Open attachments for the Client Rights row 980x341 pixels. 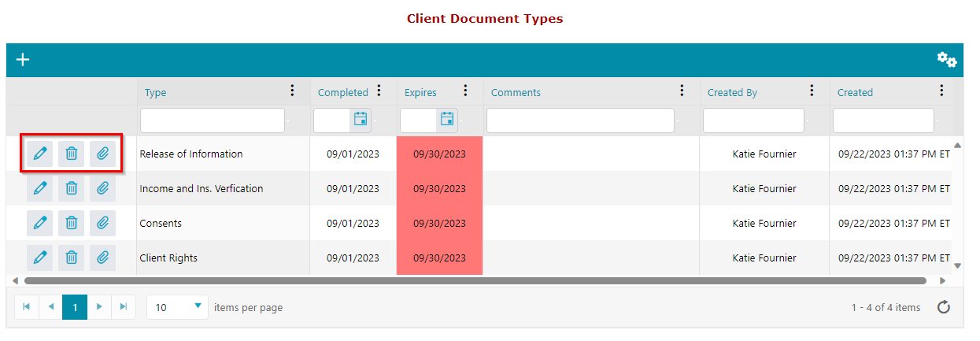coord(102,258)
